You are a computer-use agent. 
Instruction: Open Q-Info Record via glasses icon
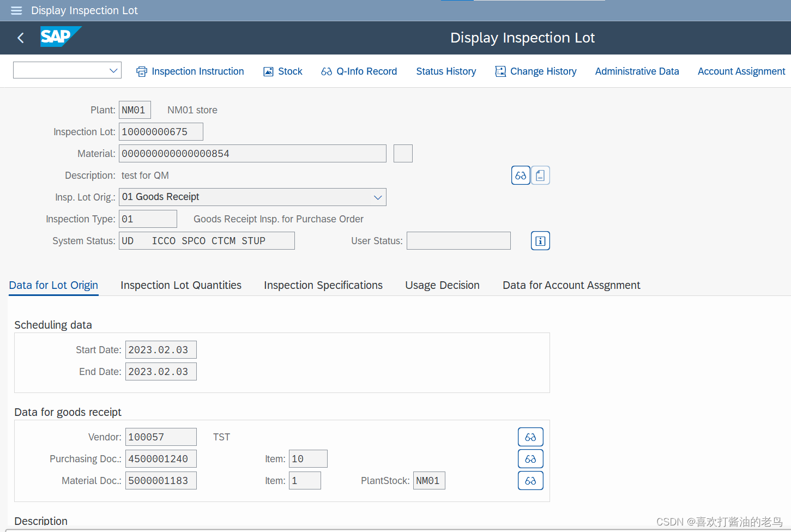[x=326, y=71]
